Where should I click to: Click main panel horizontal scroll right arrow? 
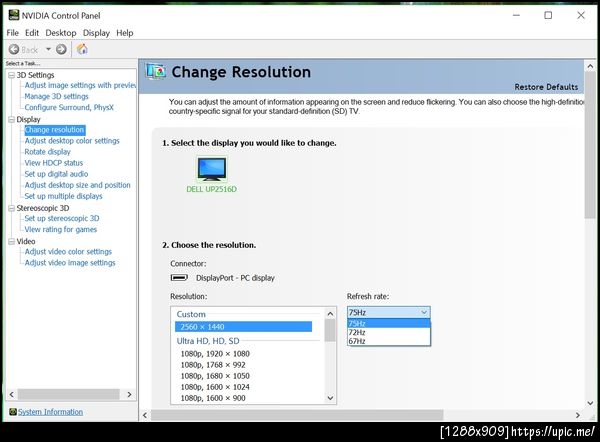(x=578, y=415)
